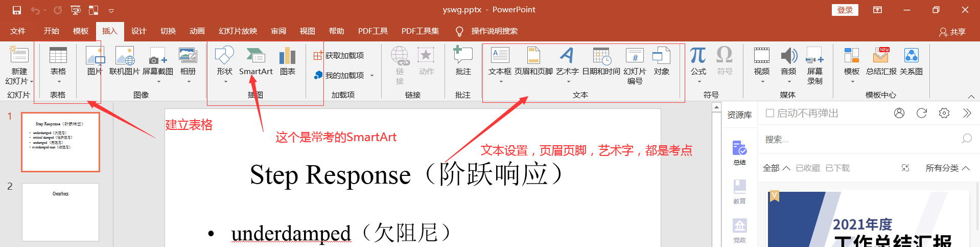The width and height of the screenshot is (980, 247).
Task: Collapse the 全部 filter chevron
Action: click(786, 168)
